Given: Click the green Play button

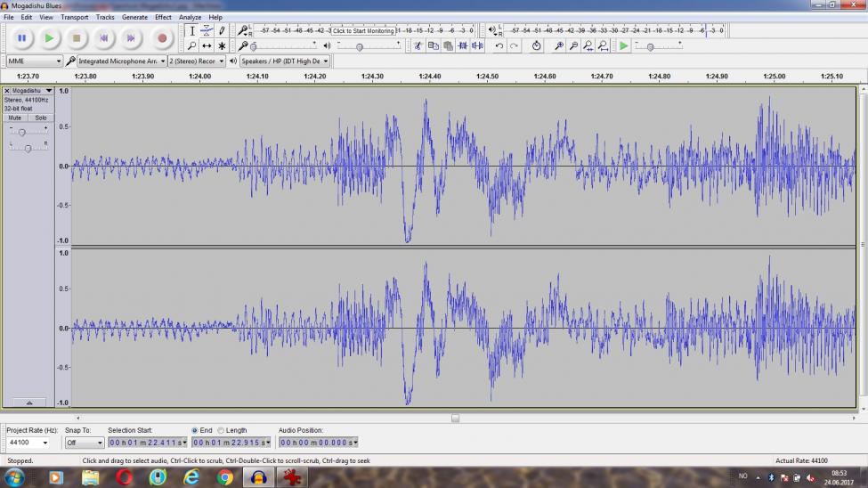Looking at the screenshot, I should pos(49,38).
